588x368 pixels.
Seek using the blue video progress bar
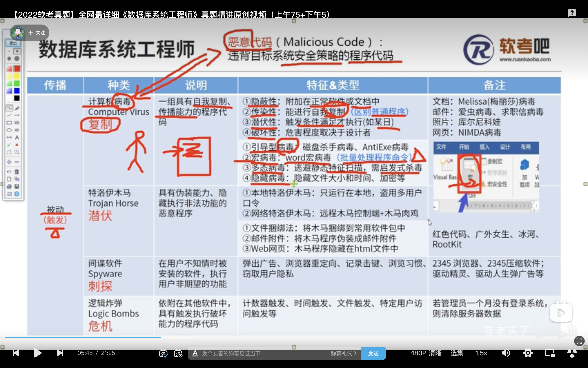(83, 337)
